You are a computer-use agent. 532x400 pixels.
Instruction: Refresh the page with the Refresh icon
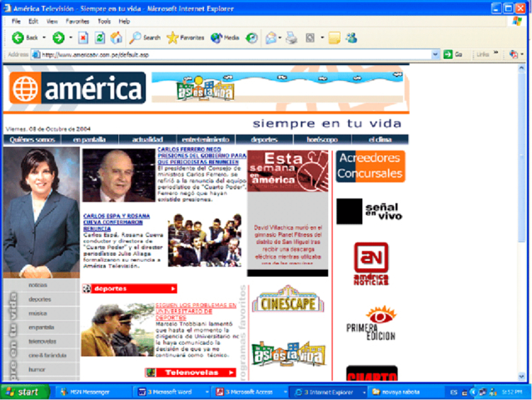point(99,37)
